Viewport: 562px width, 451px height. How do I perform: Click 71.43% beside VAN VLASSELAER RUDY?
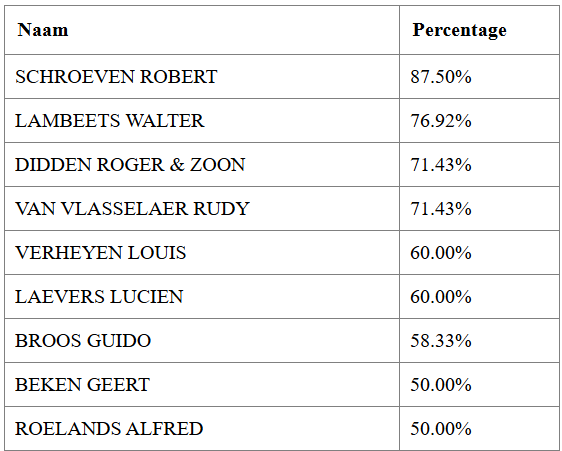pos(441,209)
